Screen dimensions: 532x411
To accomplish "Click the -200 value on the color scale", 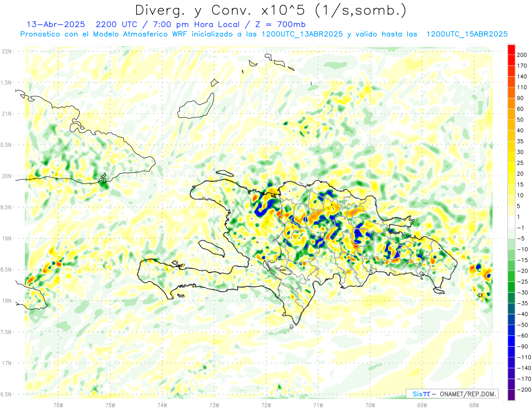I will point(524,390).
